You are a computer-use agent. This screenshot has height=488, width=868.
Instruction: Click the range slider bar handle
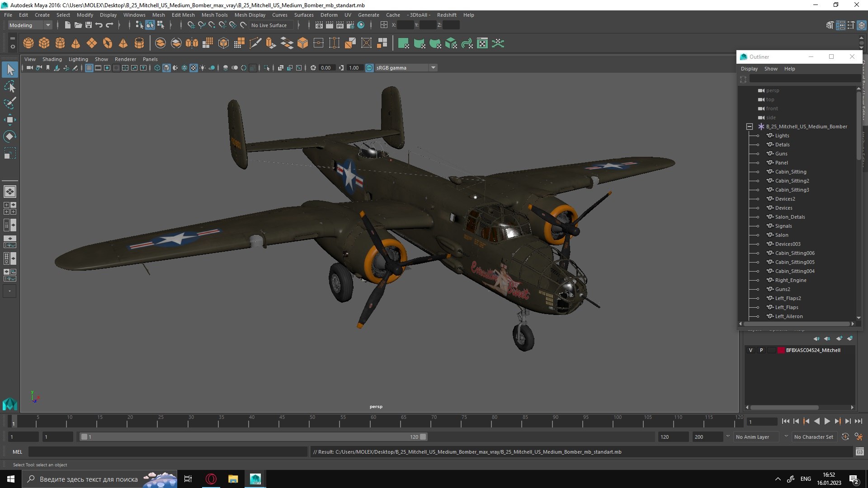point(253,437)
